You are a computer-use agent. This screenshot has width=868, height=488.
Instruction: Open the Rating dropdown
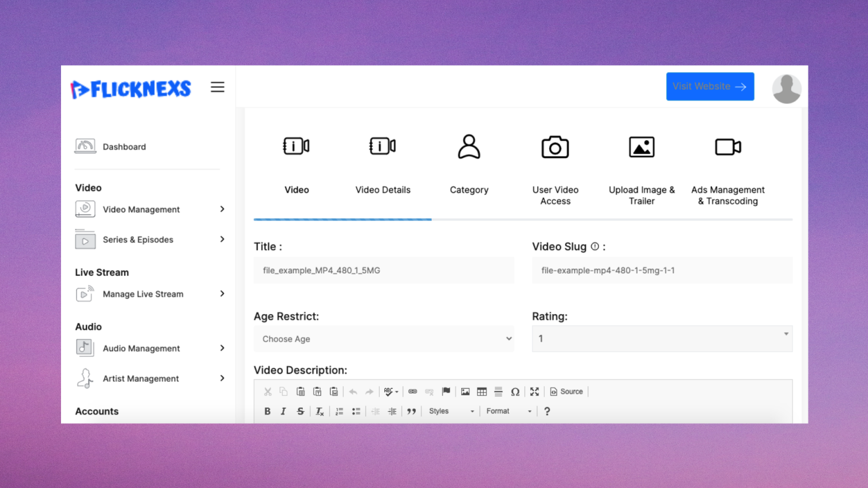coord(662,339)
